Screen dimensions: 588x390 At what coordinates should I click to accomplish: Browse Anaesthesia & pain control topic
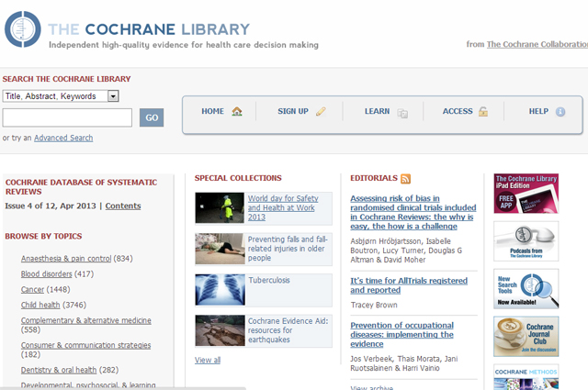66,259
